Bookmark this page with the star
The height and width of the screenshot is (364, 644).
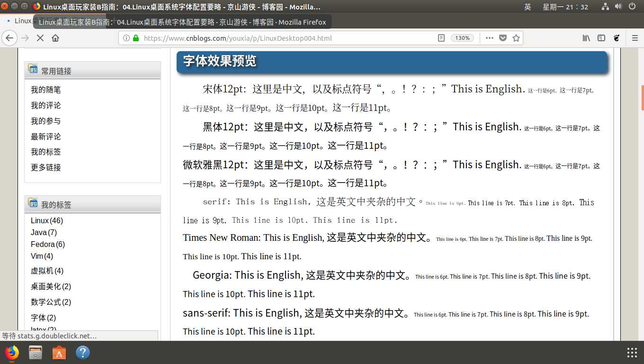coord(516,38)
